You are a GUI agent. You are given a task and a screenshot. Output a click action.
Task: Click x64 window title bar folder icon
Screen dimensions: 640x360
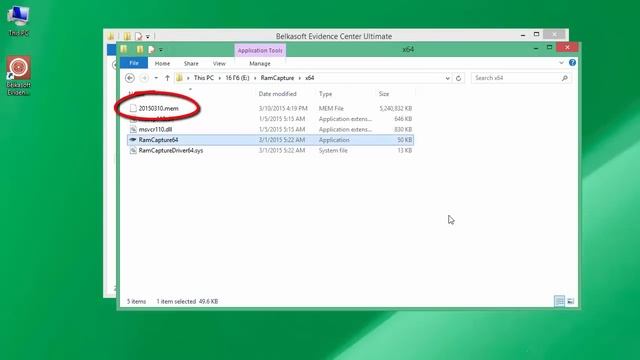(x=124, y=49)
